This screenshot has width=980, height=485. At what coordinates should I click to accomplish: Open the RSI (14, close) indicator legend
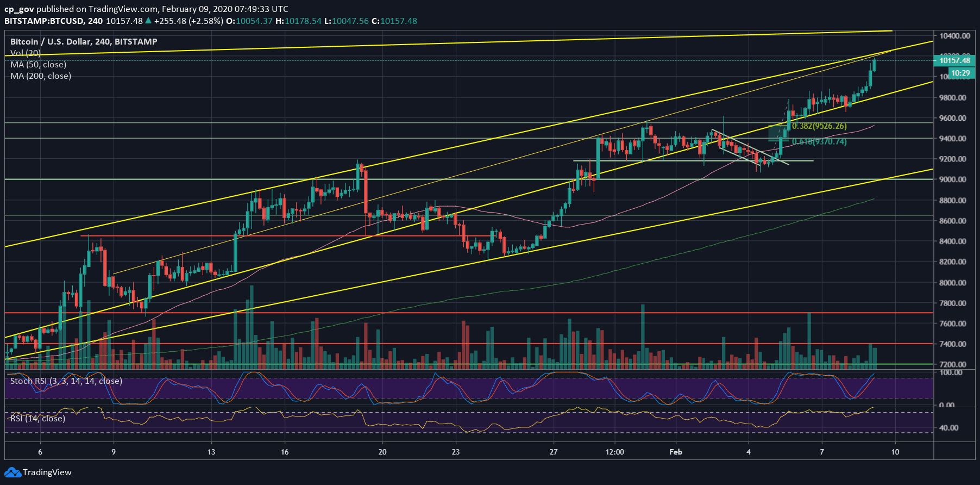pos(37,419)
